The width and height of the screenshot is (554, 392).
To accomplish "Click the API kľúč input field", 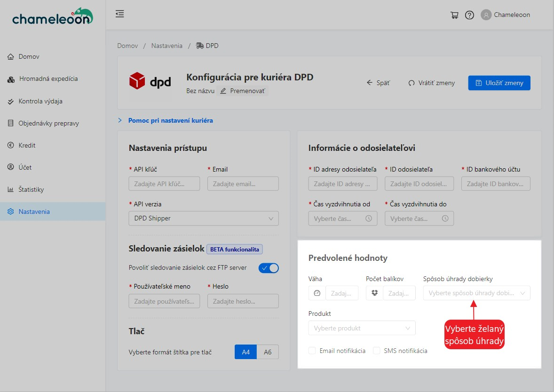I will tap(164, 184).
